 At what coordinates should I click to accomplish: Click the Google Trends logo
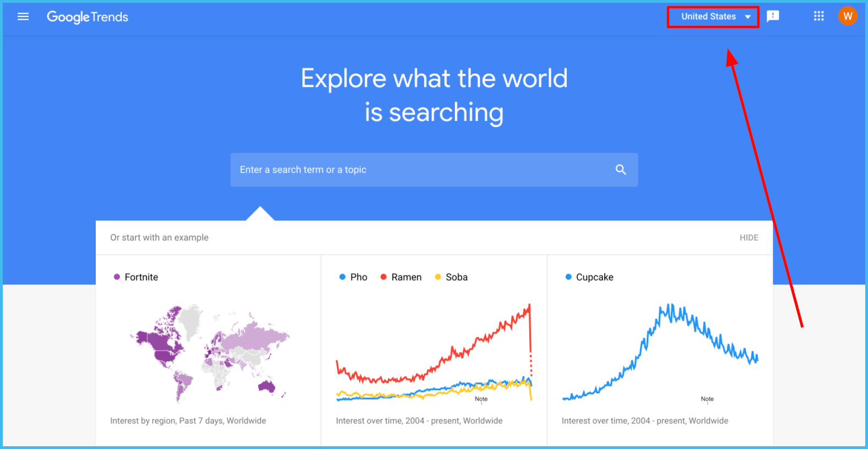click(x=88, y=17)
